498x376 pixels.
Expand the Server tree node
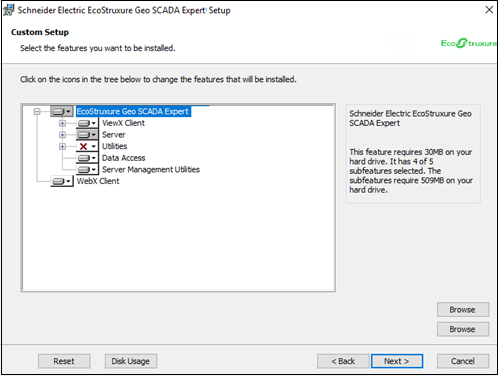pos(62,135)
